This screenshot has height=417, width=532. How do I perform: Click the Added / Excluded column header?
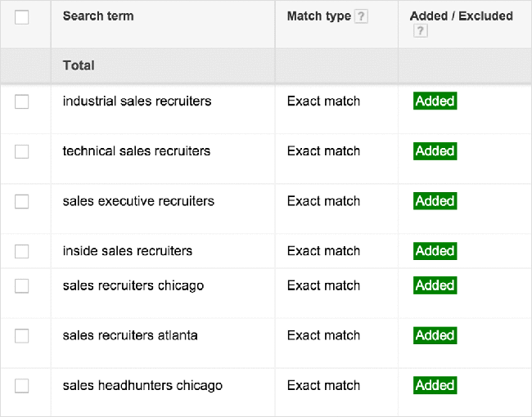pyautogui.click(x=461, y=16)
